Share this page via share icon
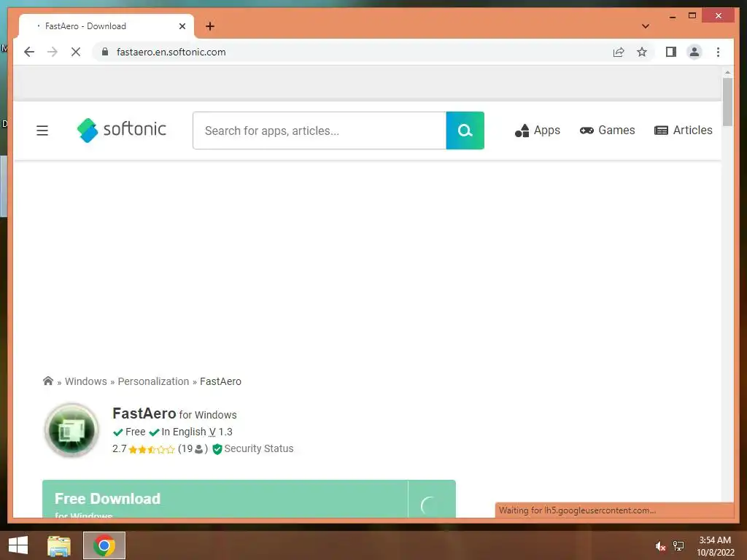The width and height of the screenshot is (747, 560). [x=619, y=52]
